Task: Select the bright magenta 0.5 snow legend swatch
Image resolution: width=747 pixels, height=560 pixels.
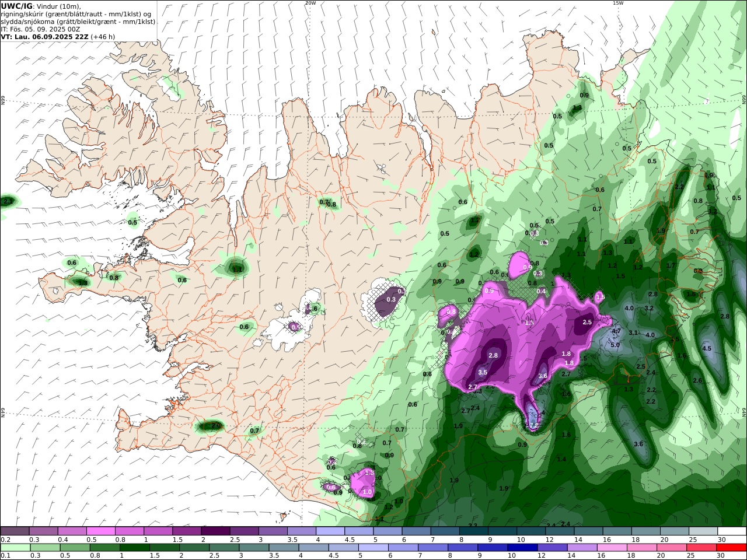Action: (101, 531)
